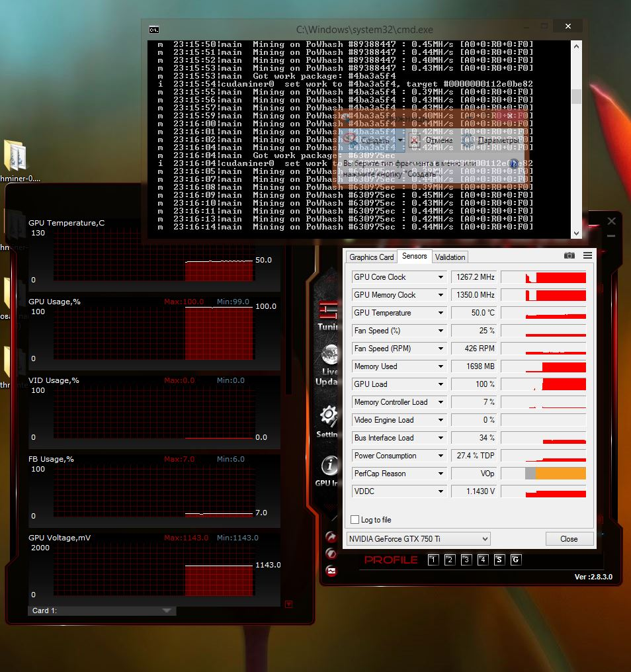Open the Settings gear in GPU Tweak

[x=328, y=419]
